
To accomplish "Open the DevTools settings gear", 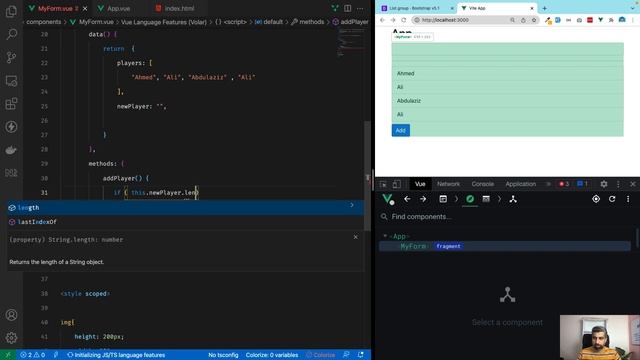I will click(604, 184).
